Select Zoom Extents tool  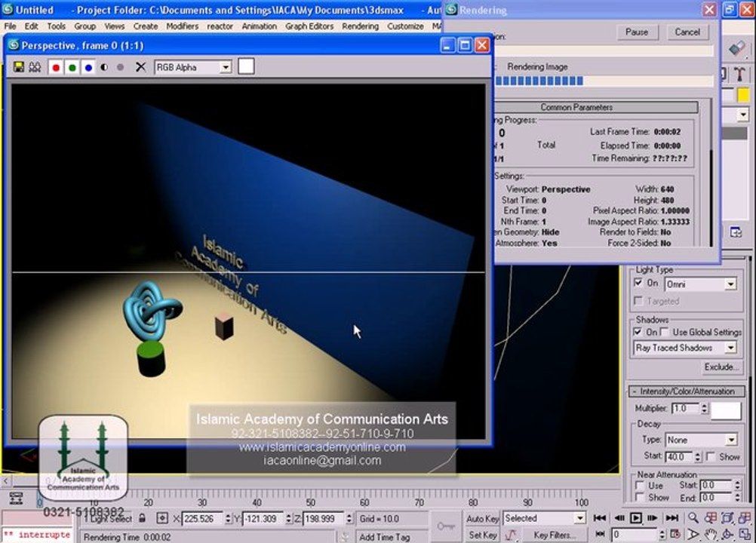click(727, 518)
